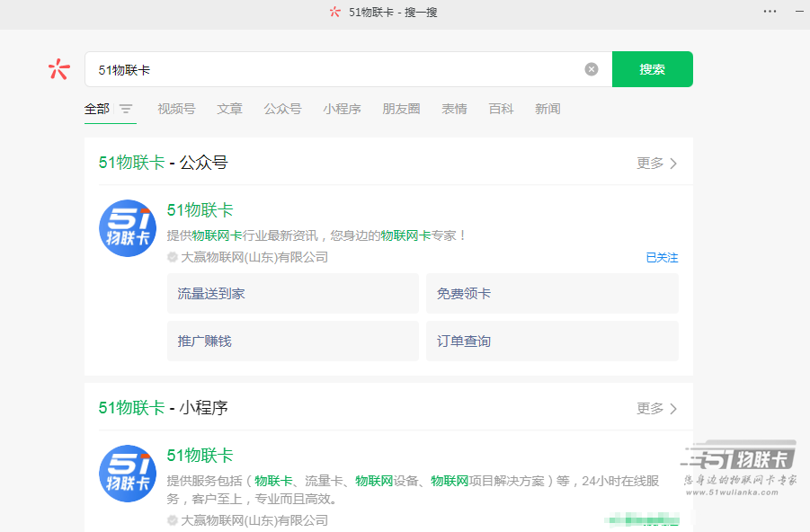This screenshot has height=532, width=810.
Task: Expand 更多 in the 公众号 results section
Action: tap(656, 164)
